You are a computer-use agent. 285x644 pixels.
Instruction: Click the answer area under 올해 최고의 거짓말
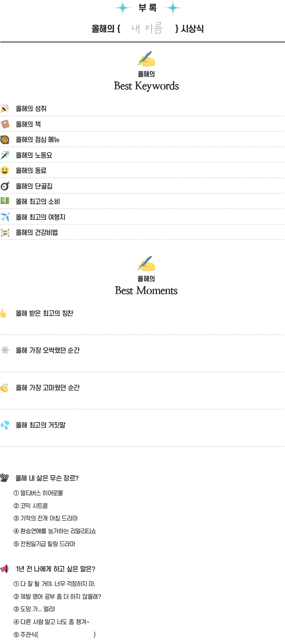pos(142,438)
